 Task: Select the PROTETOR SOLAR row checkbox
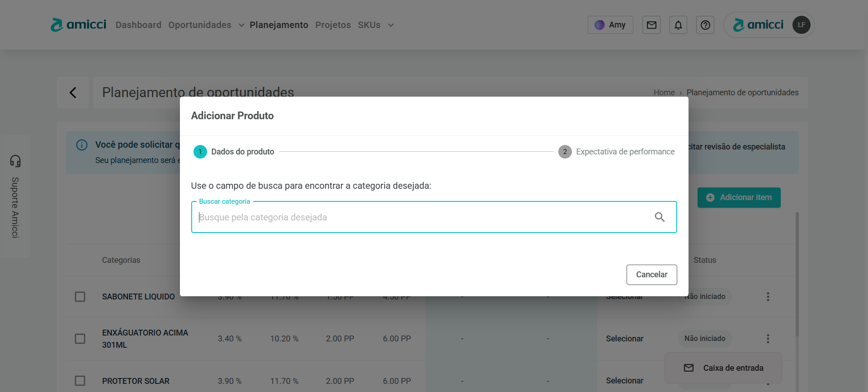coord(80,381)
